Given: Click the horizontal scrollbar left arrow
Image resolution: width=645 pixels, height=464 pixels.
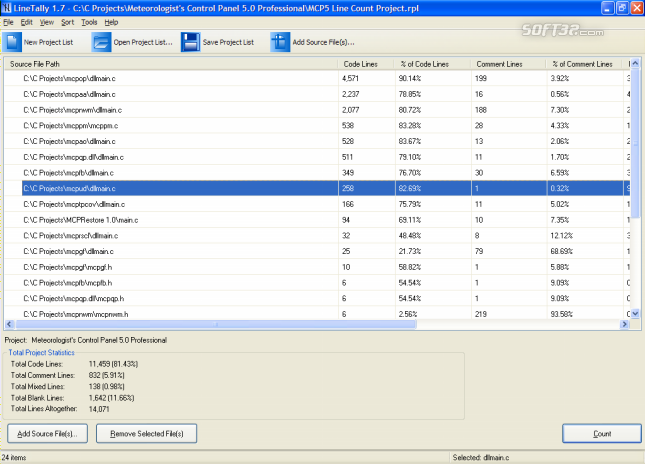Looking at the screenshot, I should [9, 324].
